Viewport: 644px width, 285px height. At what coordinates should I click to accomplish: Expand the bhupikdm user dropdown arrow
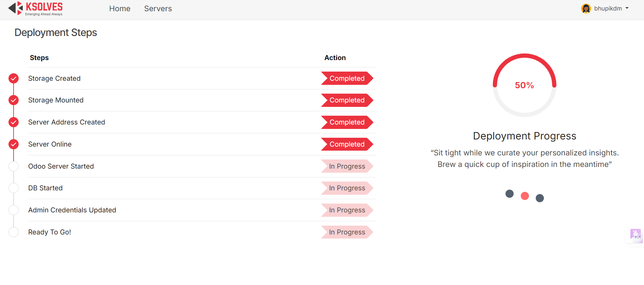click(627, 8)
